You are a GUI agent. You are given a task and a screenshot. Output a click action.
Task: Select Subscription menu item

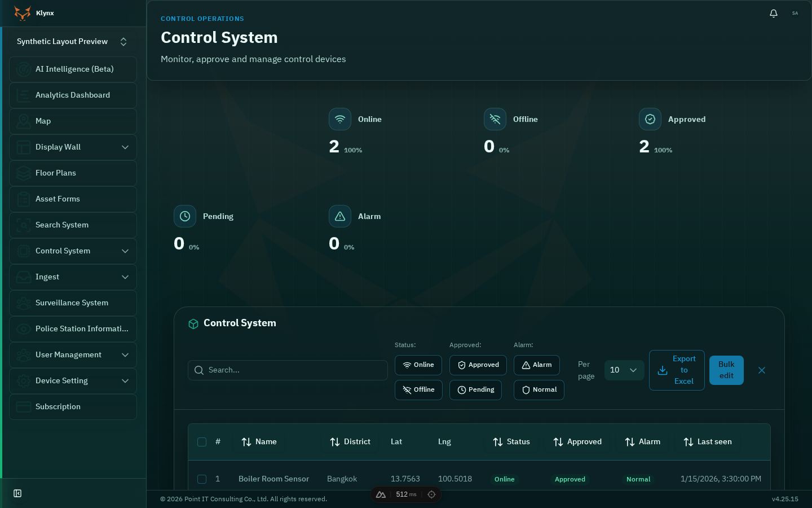pos(73,407)
